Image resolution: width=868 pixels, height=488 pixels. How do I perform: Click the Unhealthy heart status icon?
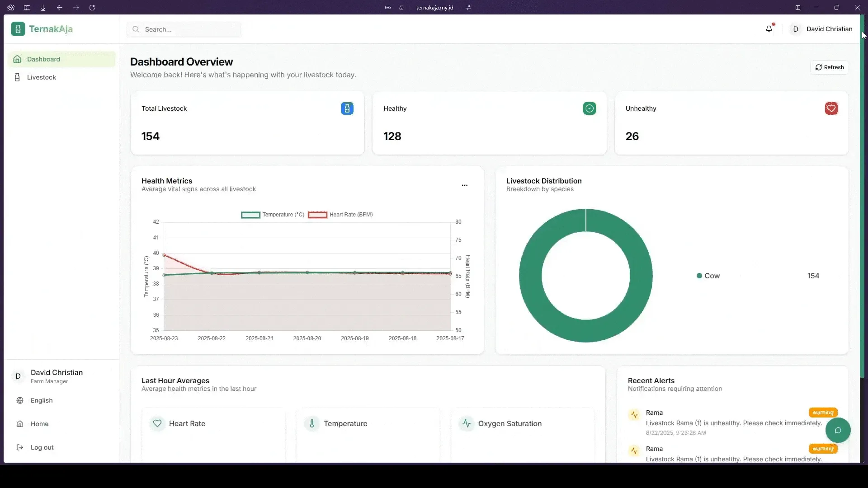pyautogui.click(x=831, y=108)
